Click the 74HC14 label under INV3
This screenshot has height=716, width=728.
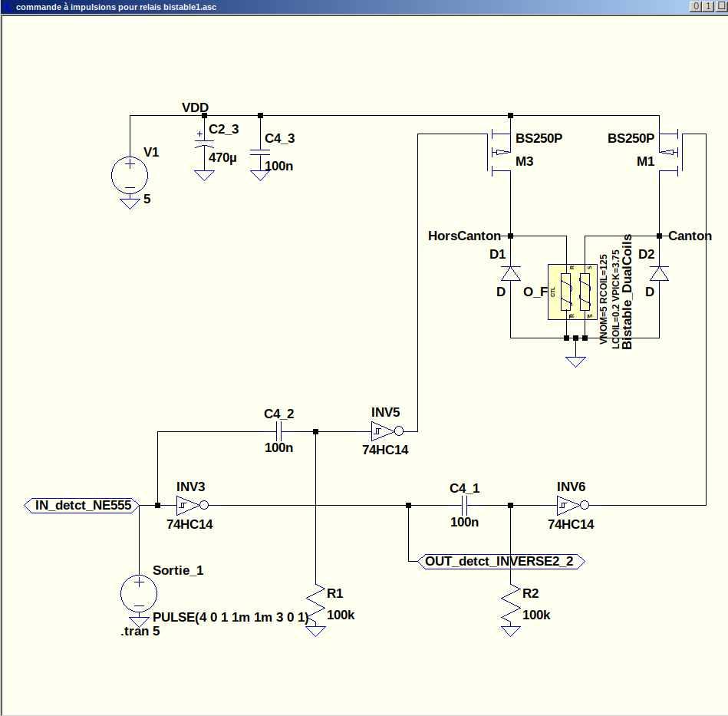(x=190, y=524)
